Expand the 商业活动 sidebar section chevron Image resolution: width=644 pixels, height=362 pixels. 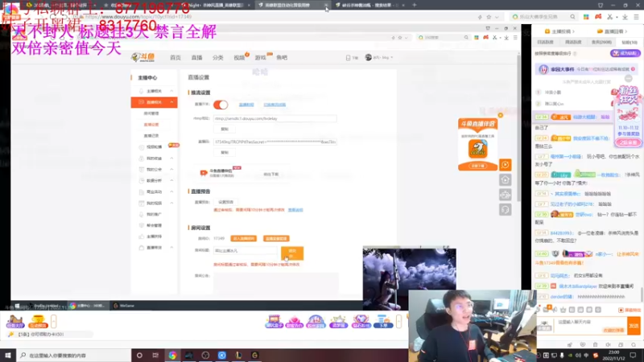(171, 191)
